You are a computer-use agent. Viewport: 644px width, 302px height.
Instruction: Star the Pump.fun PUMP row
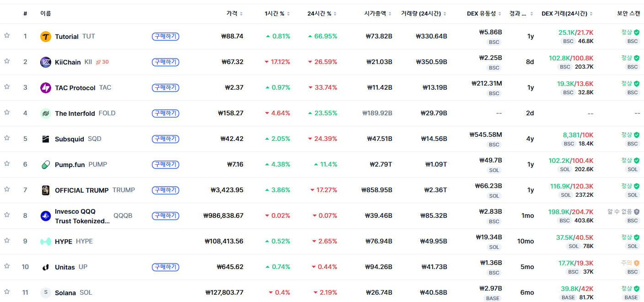pyautogui.click(x=7, y=163)
